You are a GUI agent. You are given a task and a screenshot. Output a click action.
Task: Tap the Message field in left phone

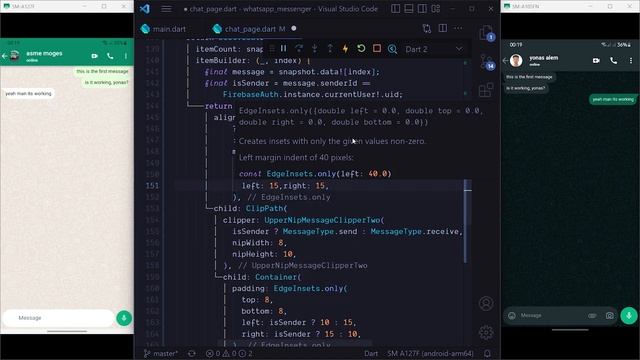tap(58, 318)
